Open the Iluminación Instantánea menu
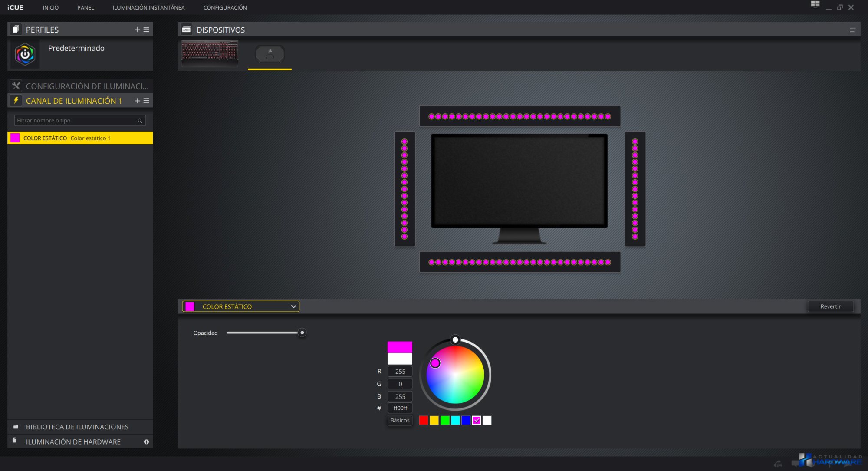The width and height of the screenshot is (868, 471). [148, 7]
